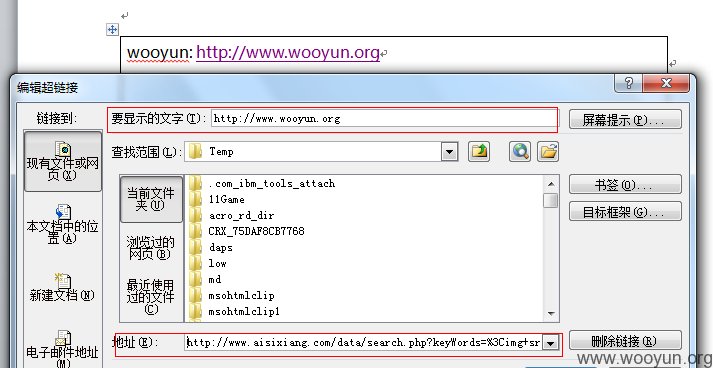The width and height of the screenshot is (713, 368).
Task: Click the 屏幕提示 button
Action: pyautogui.click(x=625, y=120)
